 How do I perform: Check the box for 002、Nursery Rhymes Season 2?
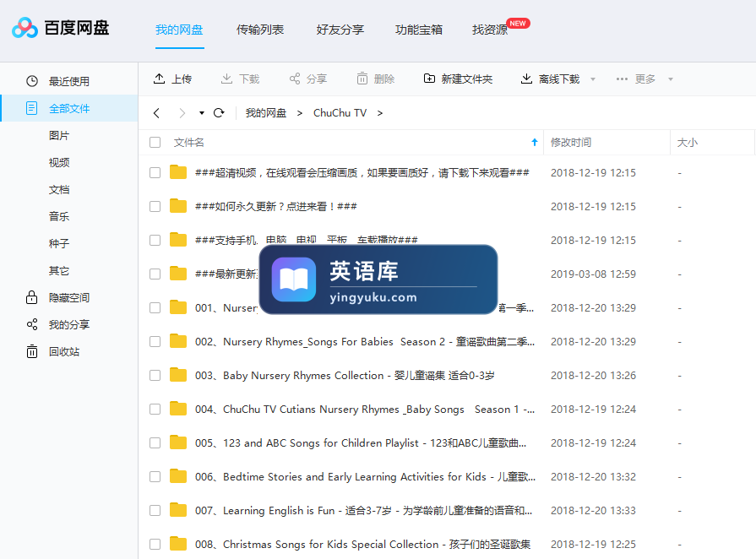pyautogui.click(x=155, y=341)
